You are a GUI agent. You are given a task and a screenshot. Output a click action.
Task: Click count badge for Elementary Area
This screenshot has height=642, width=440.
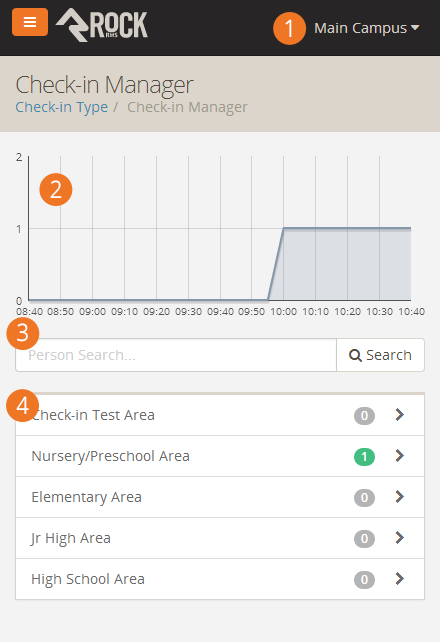coord(364,497)
